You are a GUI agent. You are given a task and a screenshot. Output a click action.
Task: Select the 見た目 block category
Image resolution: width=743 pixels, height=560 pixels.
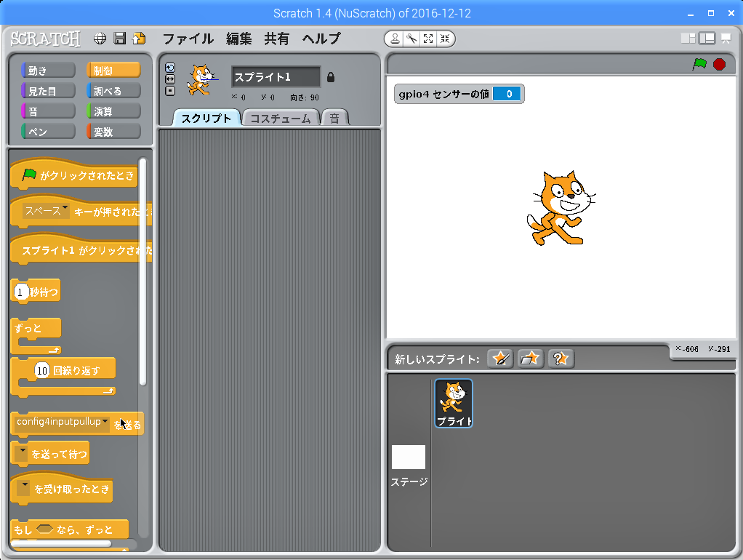(48, 91)
